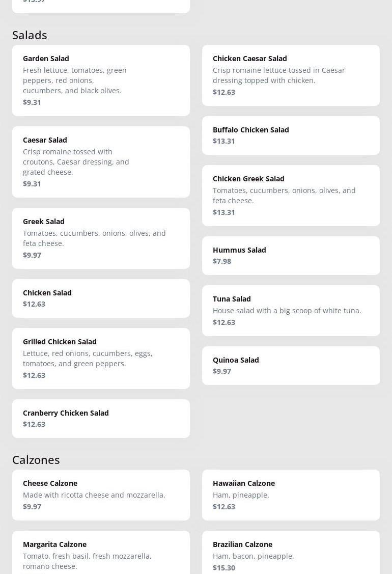Select the Hawaiian Calzone card
The width and height of the screenshot is (392, 574).
click(291, 495)
